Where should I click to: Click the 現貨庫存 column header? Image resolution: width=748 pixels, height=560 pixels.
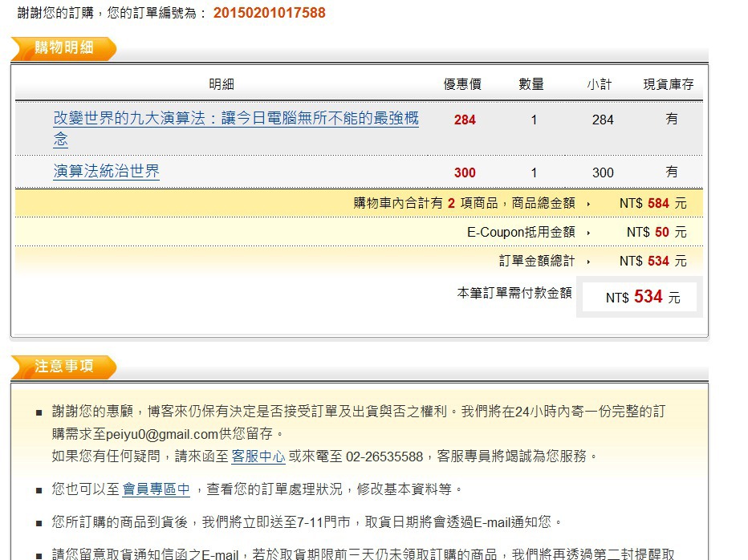click(669, 84)
